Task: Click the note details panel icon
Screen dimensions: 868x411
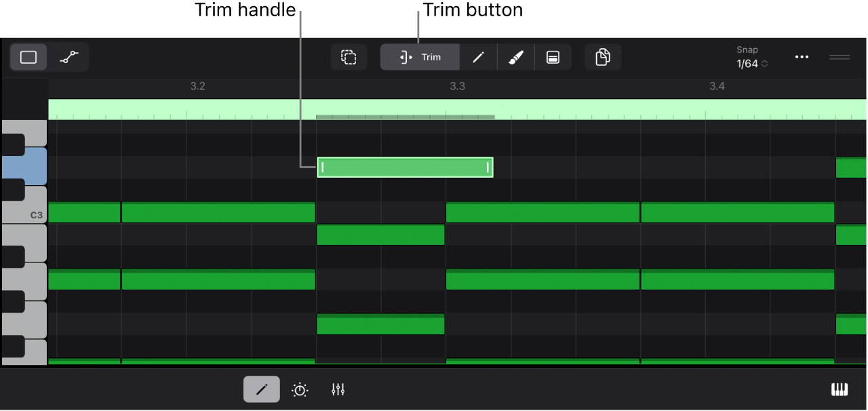Action: tap(553, 57)
